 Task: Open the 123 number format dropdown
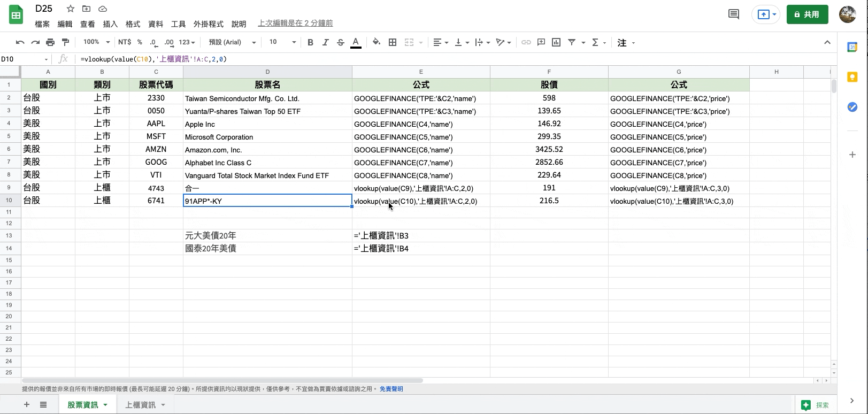click(187, 42)
